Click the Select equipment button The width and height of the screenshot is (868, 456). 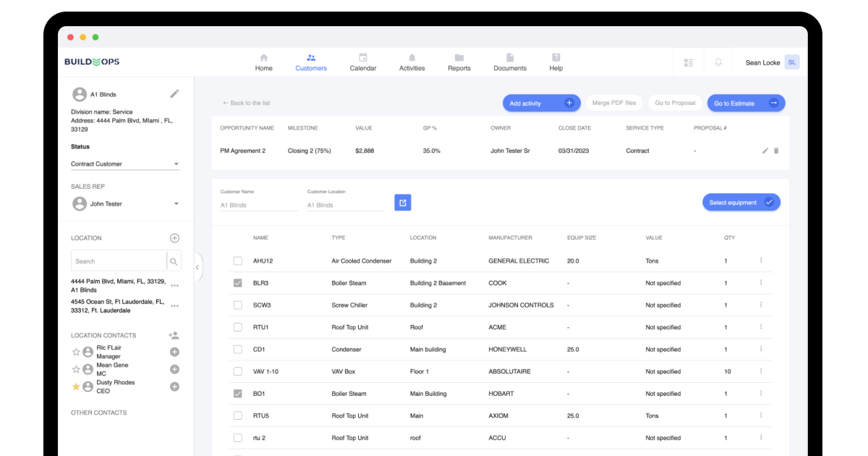(x=741, y=203)
